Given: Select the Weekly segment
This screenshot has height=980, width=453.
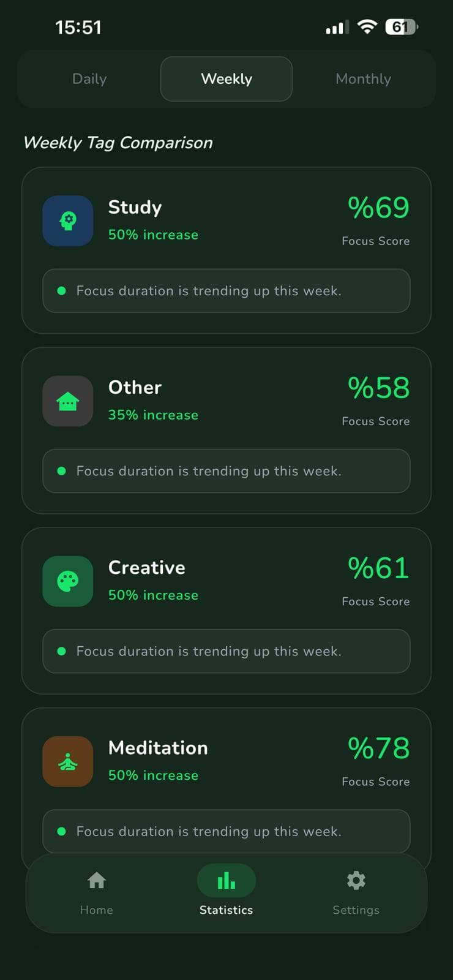Looking at the screenshot, I should pos(226,79).
